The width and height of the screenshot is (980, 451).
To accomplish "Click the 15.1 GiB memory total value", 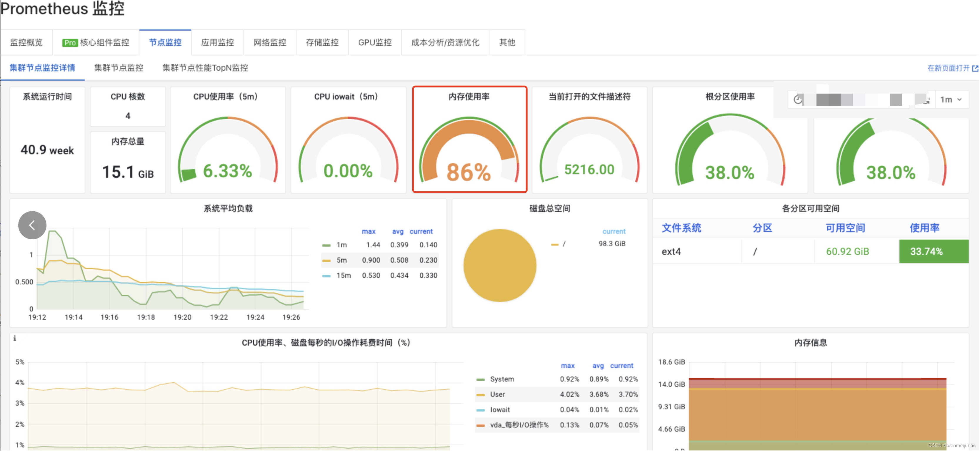I will click(128, 172).
